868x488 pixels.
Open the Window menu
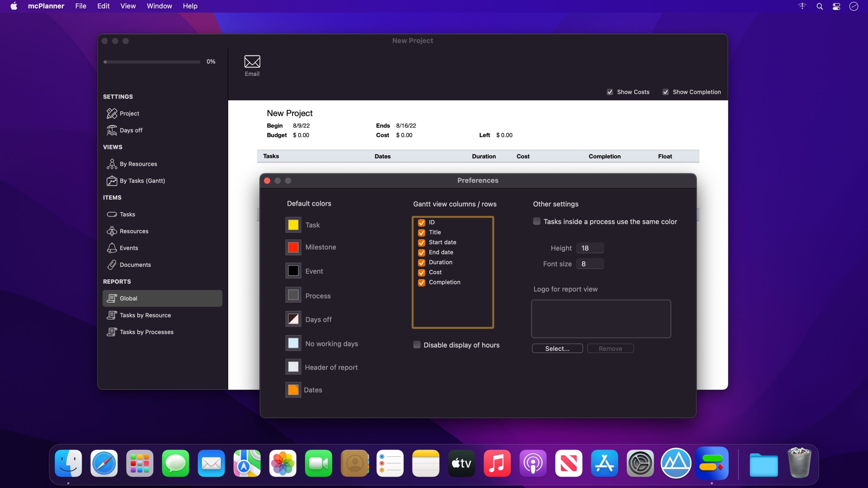point(159,6)
